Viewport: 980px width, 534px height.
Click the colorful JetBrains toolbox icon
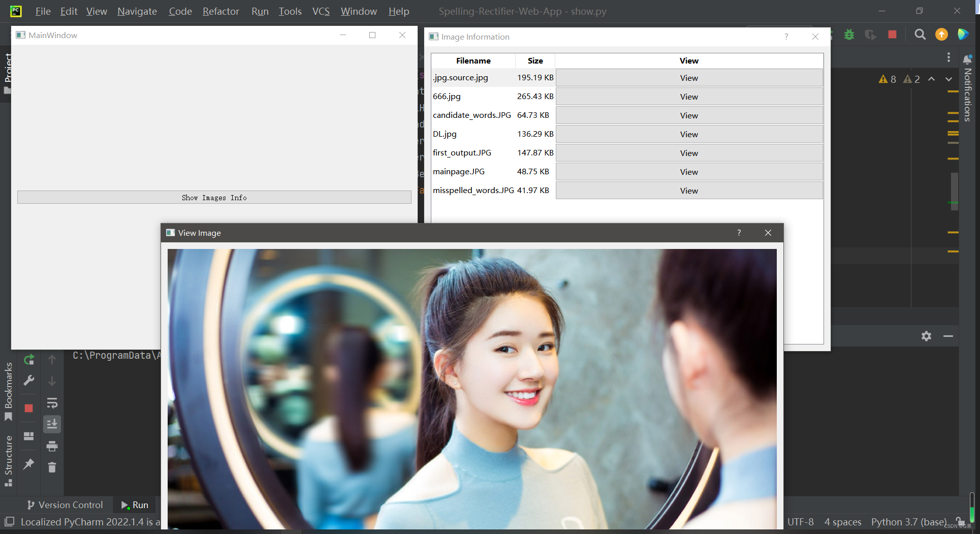(x=963, y=35)
